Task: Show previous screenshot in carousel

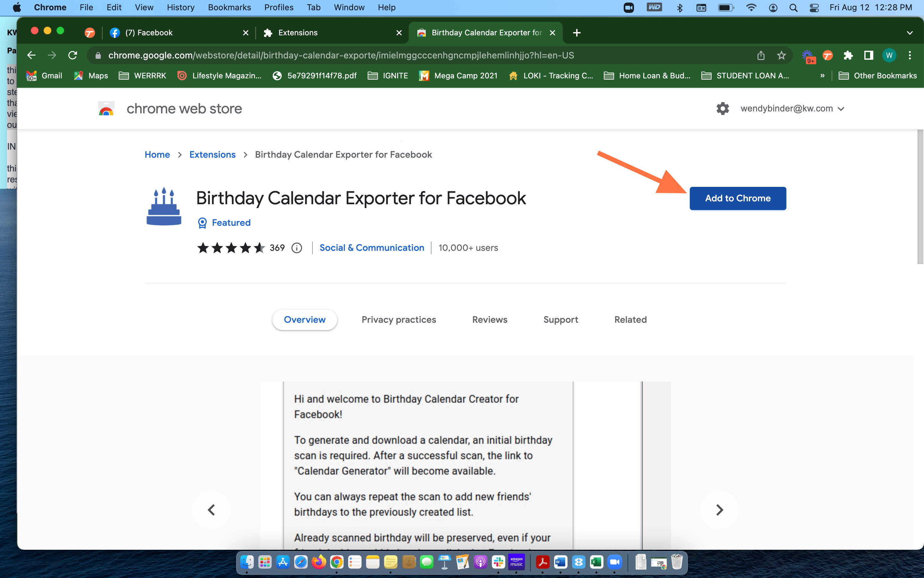Action: click(x=211, y=510)
